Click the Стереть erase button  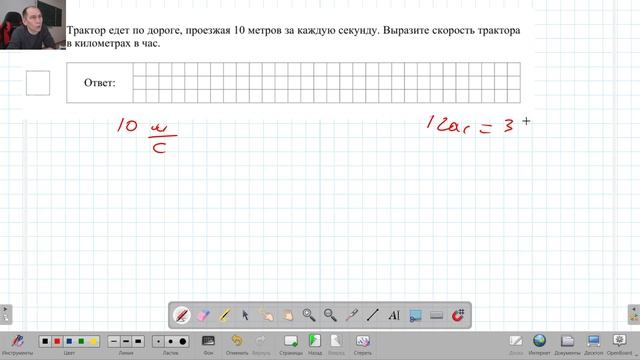pos(362,345)
